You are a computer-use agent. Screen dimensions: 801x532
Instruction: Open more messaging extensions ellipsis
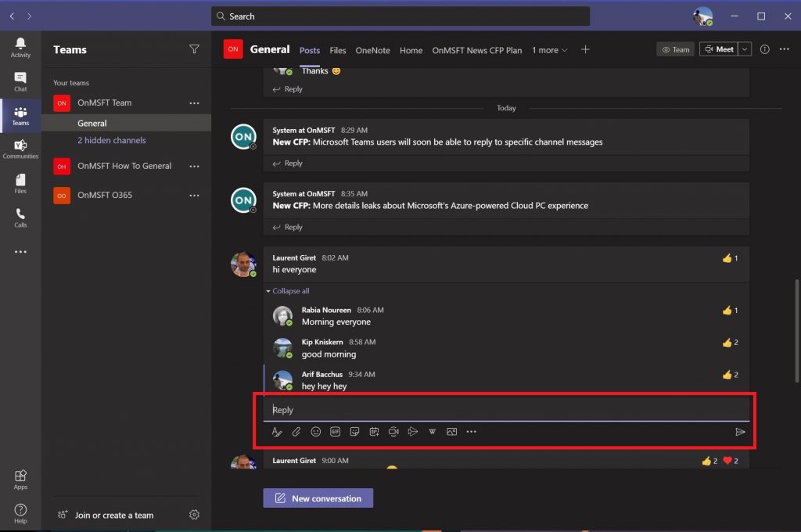[x=471, y=432]
